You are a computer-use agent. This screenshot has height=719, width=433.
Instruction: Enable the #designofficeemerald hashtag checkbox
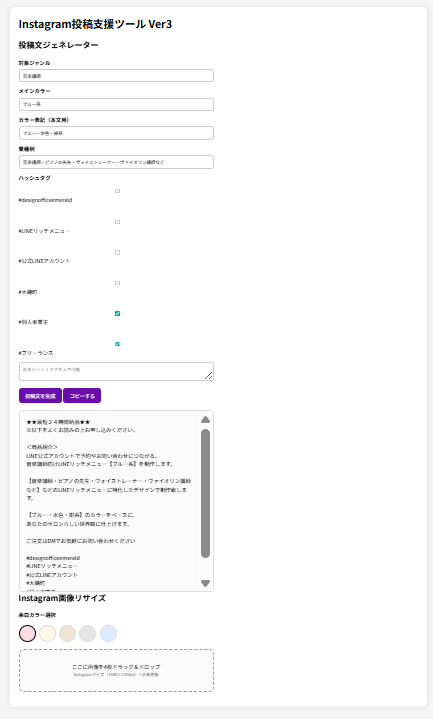pyautogui.click(x=117, y=191)
